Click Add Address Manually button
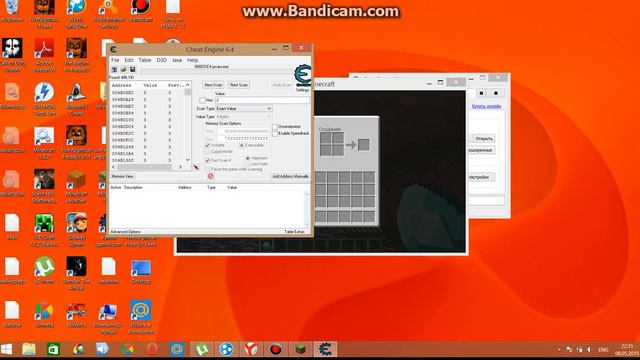The width and height of the screenshot is (640, 360). (x=290, y=176)
